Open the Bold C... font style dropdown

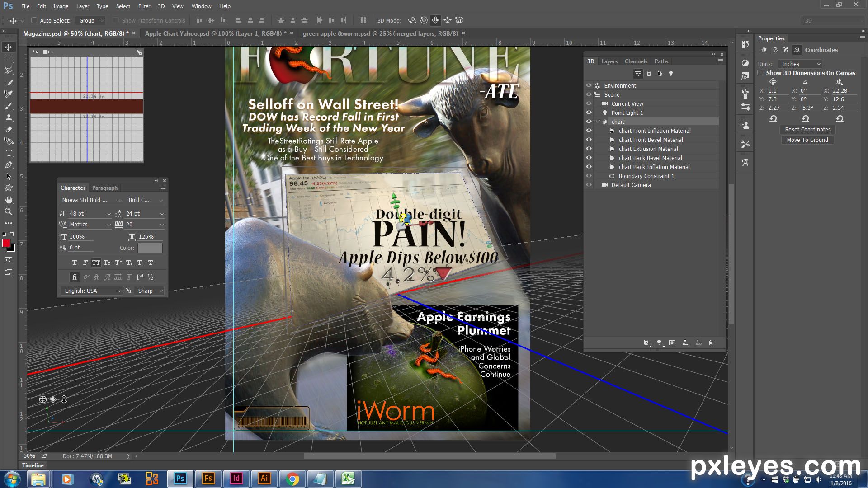(145, 200)
